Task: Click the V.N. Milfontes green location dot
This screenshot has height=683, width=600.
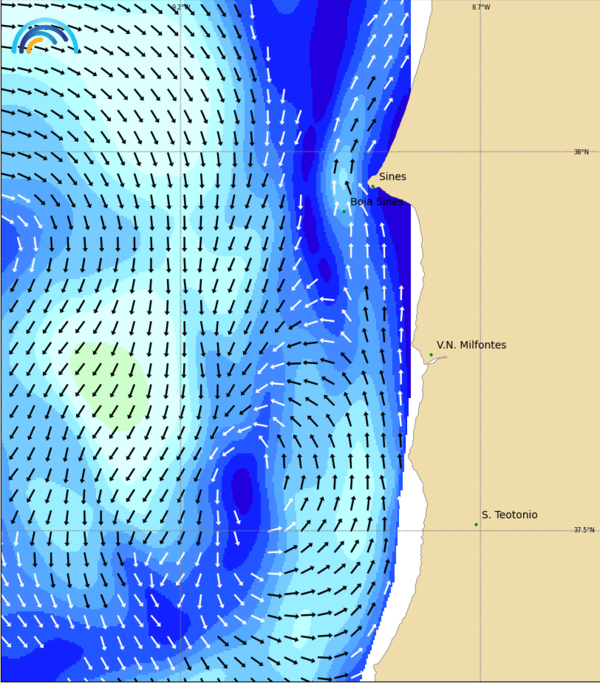Action: coord(431,354)
